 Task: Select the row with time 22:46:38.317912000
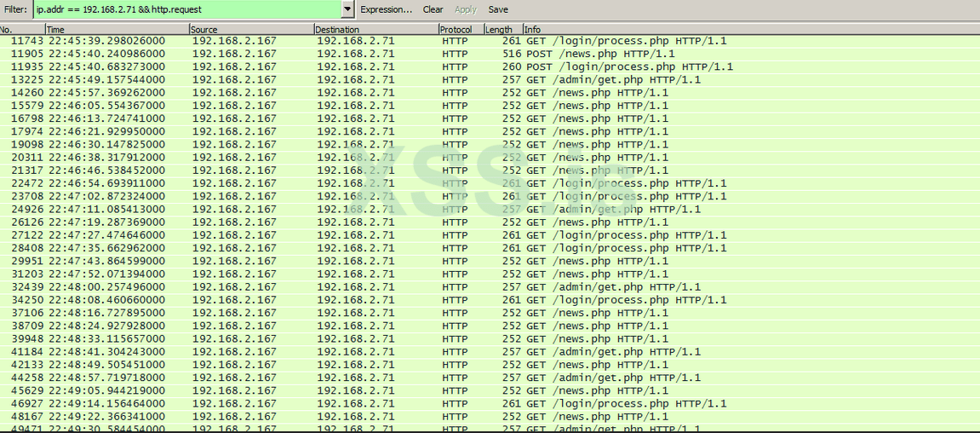click(x=490, y=157)
